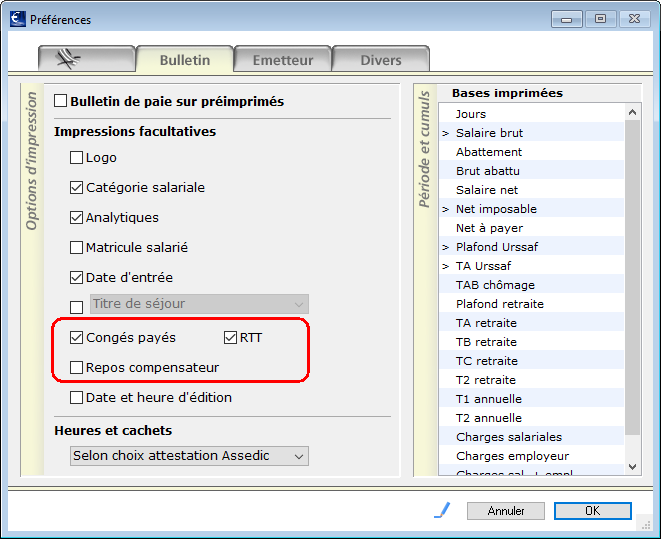Uncheck Congés payés
The height and width of the screenshot is (539, 661).
[x=76, y=338]
